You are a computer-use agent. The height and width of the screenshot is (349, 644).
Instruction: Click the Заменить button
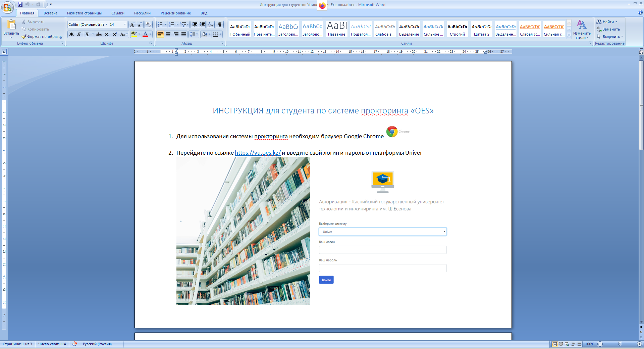point(611,29)
